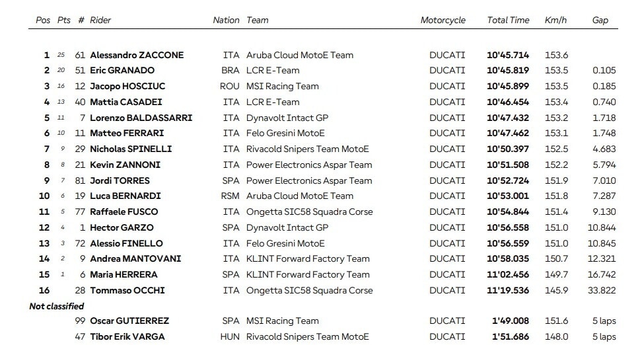The width and height of the screenshot is (644, 345).
Task: Click winning total time 10'45.714
Action: point(508,55)
